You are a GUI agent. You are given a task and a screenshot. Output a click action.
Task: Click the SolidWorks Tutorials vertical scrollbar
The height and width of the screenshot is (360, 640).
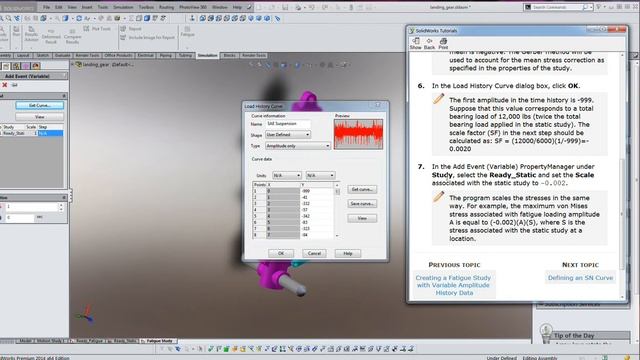click(x=622, y=176)
